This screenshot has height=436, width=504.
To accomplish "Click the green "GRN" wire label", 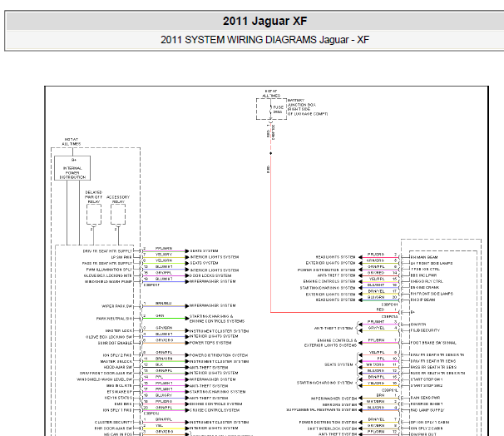I will 160,315.
